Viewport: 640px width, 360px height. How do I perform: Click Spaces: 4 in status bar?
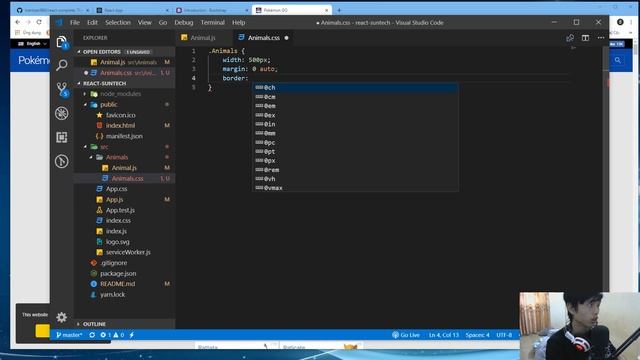(477, 335)
